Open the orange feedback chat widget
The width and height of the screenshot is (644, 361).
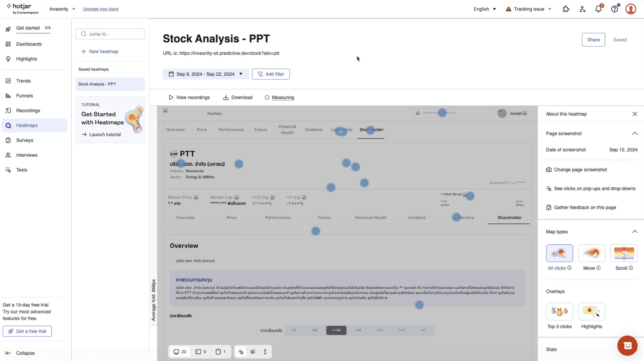627,345
